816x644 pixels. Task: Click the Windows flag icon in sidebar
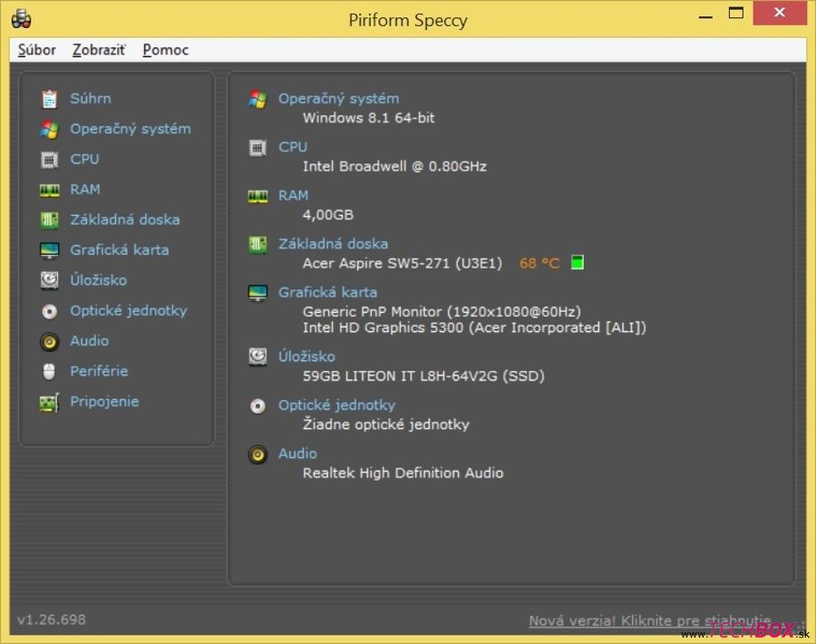(x=50, y=129)
